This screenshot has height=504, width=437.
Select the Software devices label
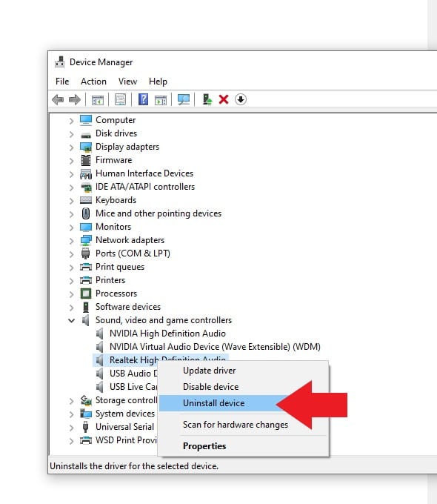click(x=128, y=307)
